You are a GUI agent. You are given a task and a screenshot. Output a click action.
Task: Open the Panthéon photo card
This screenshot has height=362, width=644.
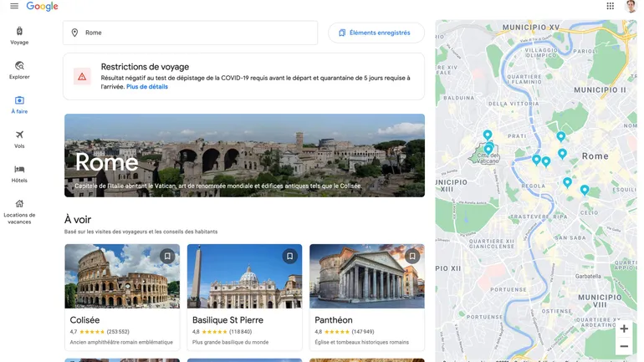[367, 276]
